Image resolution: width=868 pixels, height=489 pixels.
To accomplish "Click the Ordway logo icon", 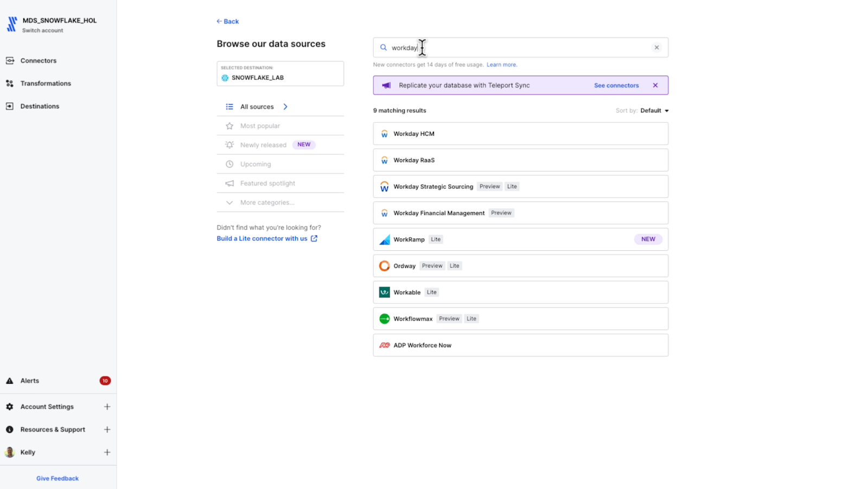I will tap(384, 266).
